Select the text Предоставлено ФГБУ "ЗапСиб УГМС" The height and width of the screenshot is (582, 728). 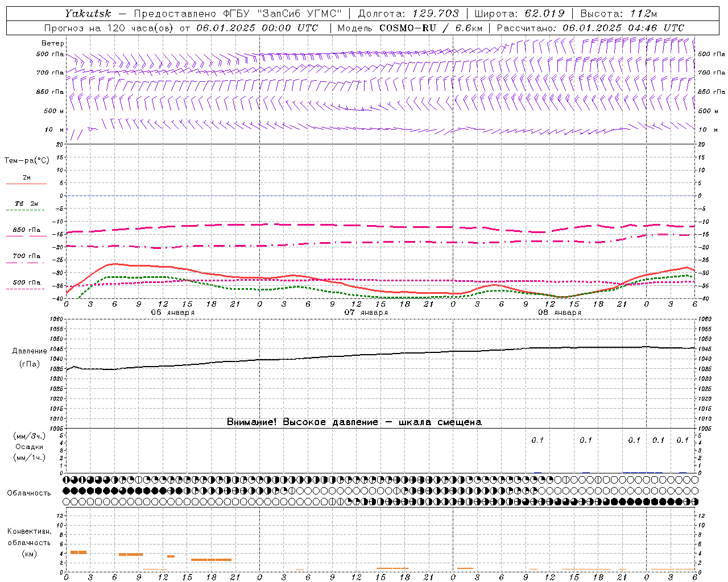coord(238,14)
